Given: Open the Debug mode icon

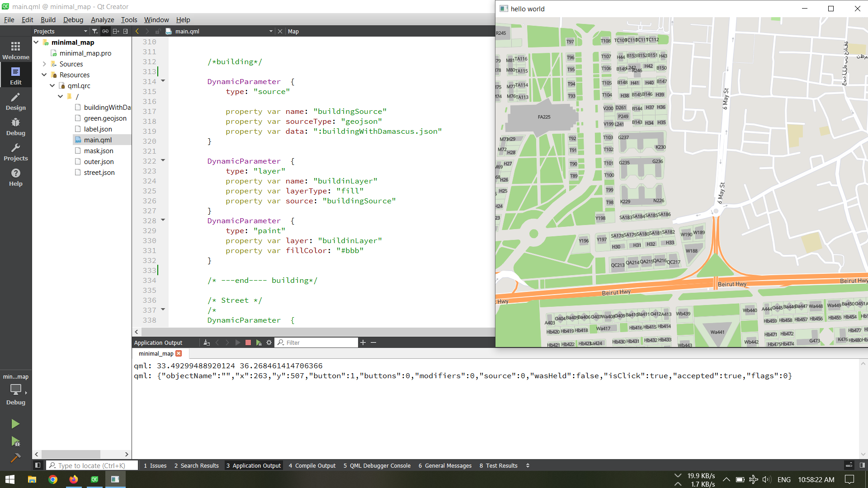Looking at the screenshot, I should (15, 127).
